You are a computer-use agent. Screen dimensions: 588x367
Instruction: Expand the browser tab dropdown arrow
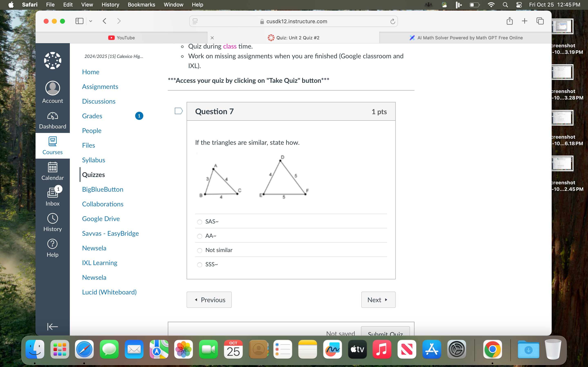[x=91, y=21]
